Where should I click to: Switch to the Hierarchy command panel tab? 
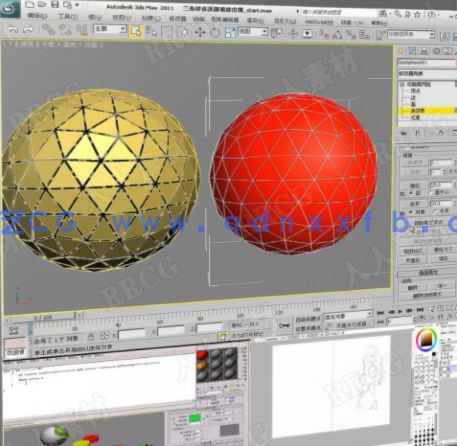click(424, 51)
